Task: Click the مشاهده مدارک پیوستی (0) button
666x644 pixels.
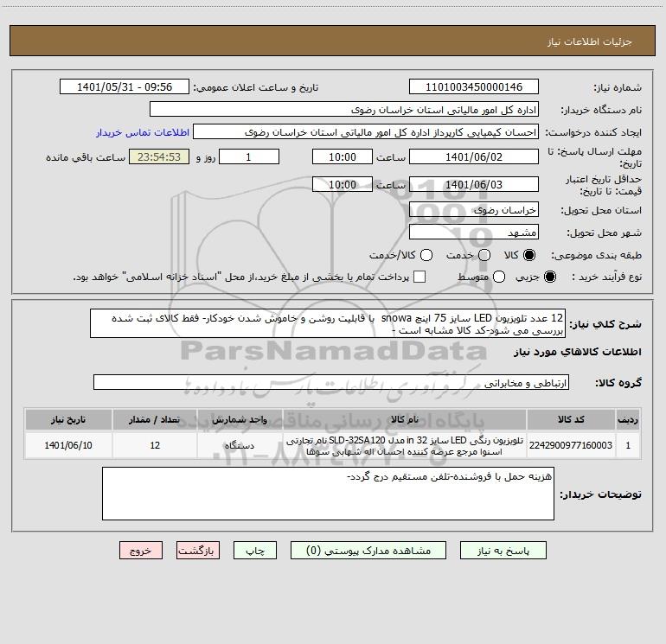Action: [x=368, y=551]
